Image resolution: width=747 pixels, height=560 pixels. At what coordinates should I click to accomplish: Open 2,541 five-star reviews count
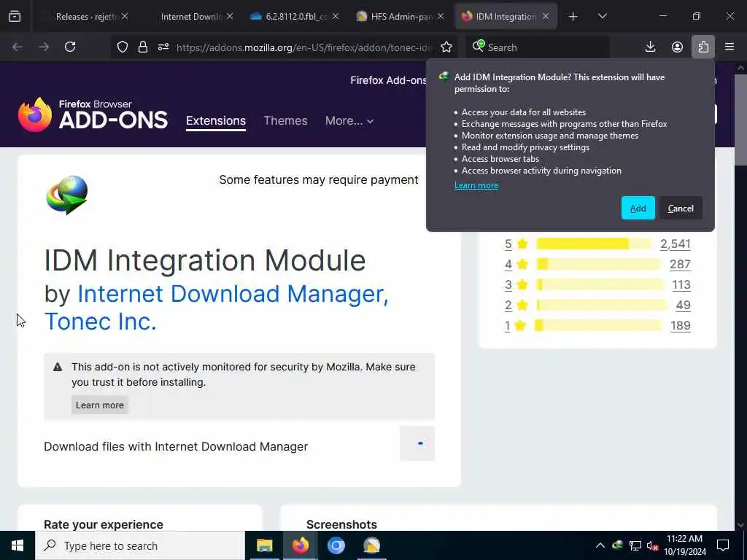676,244
